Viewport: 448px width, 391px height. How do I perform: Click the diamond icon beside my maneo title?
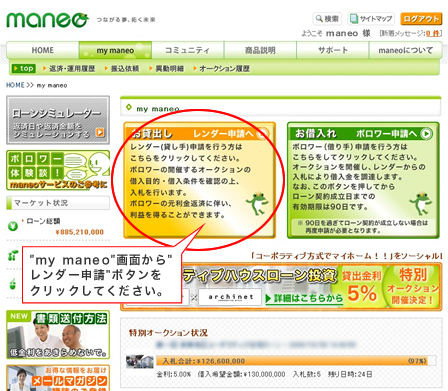pos(129,107)
